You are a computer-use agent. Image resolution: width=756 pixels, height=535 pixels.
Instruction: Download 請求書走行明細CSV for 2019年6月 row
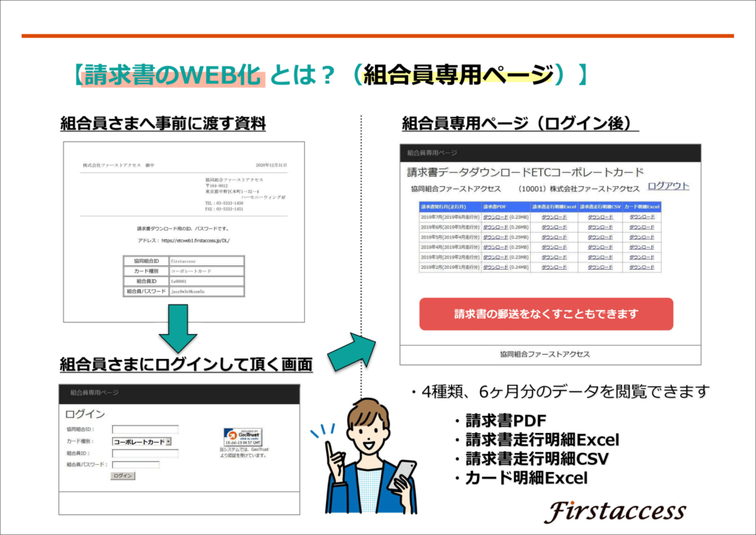coord(600,227)
